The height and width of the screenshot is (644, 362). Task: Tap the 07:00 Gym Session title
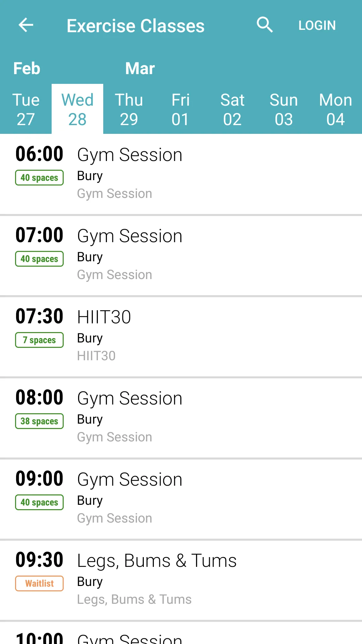130,236
